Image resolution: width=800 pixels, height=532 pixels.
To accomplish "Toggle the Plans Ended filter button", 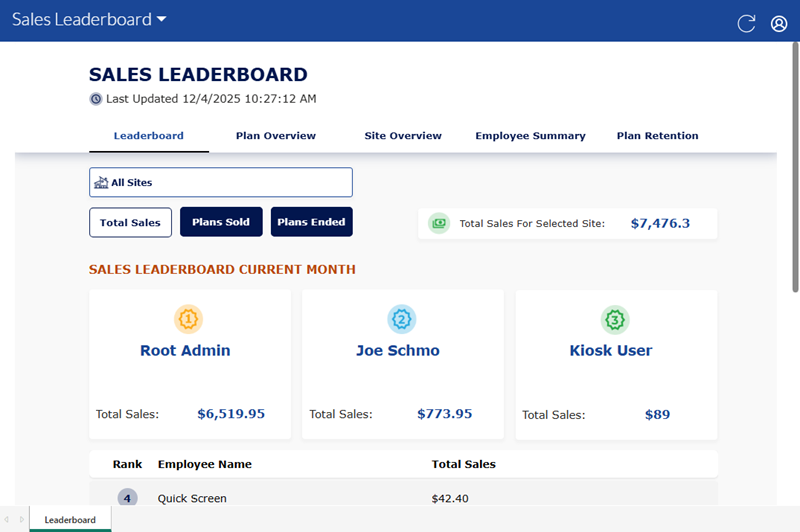I will pyautogui.click(x=311, y=222).
